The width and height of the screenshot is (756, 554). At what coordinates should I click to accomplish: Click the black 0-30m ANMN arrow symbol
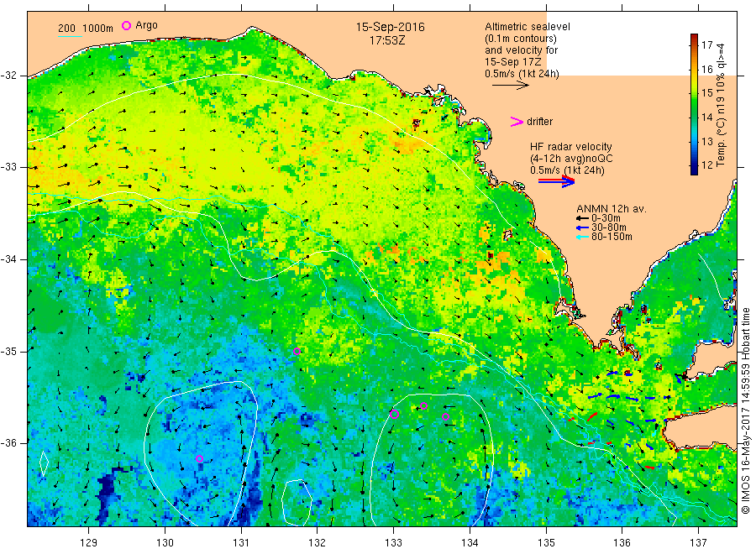tap(582, 218)
